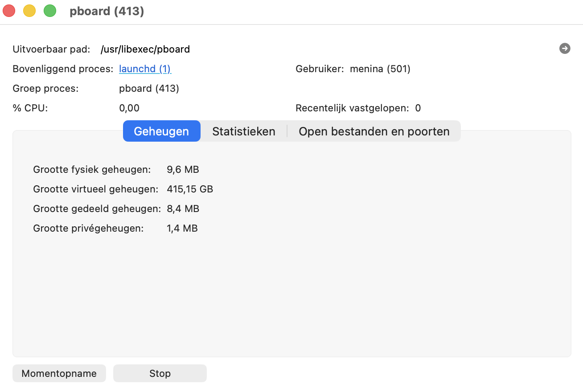
Task: Click the yellow minimize button
Action: [x=29, y=11]
